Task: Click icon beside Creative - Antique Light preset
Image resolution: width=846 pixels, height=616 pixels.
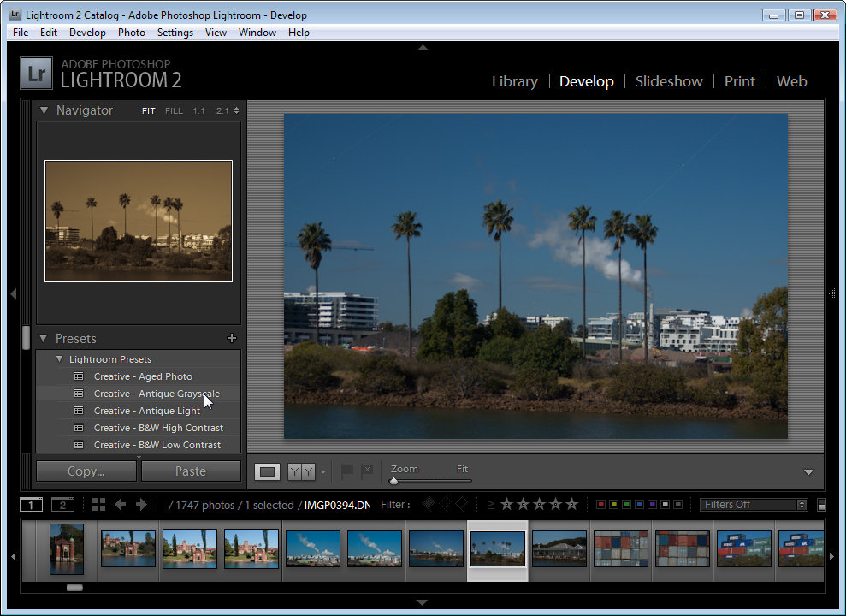Action: pyautogui.click(x=79, y=411)
